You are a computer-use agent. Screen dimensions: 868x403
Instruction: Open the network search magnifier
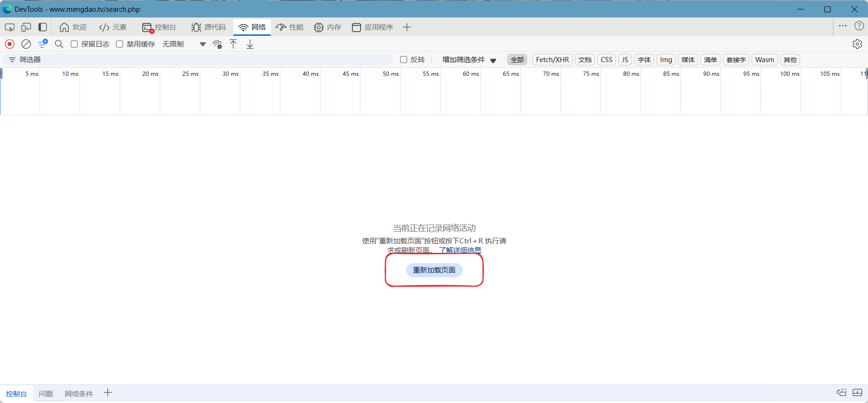coord(59,44)
